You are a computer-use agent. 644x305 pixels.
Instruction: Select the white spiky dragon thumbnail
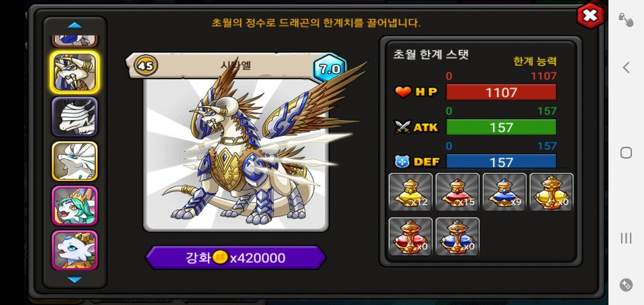tap(74, 161)
